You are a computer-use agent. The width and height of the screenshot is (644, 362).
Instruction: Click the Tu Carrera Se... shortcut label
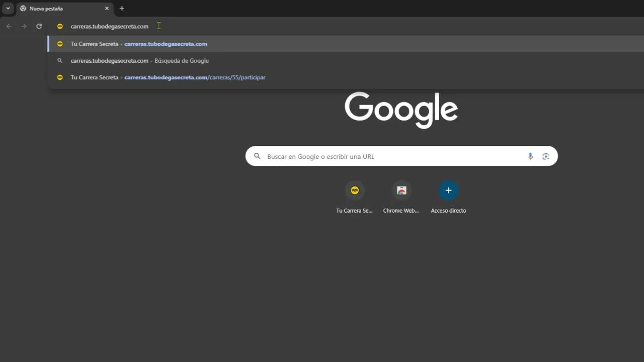[354, 211]
